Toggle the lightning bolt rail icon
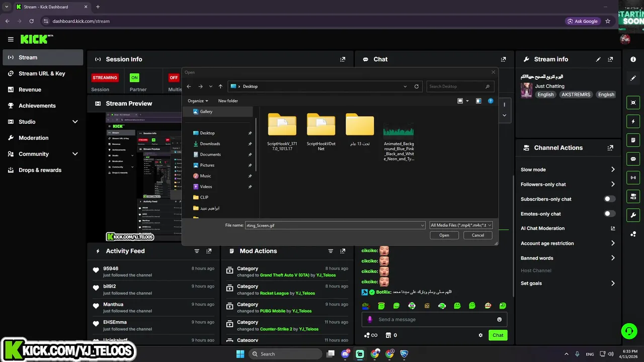This screenshot has width=644, height=362. [633, 121]
